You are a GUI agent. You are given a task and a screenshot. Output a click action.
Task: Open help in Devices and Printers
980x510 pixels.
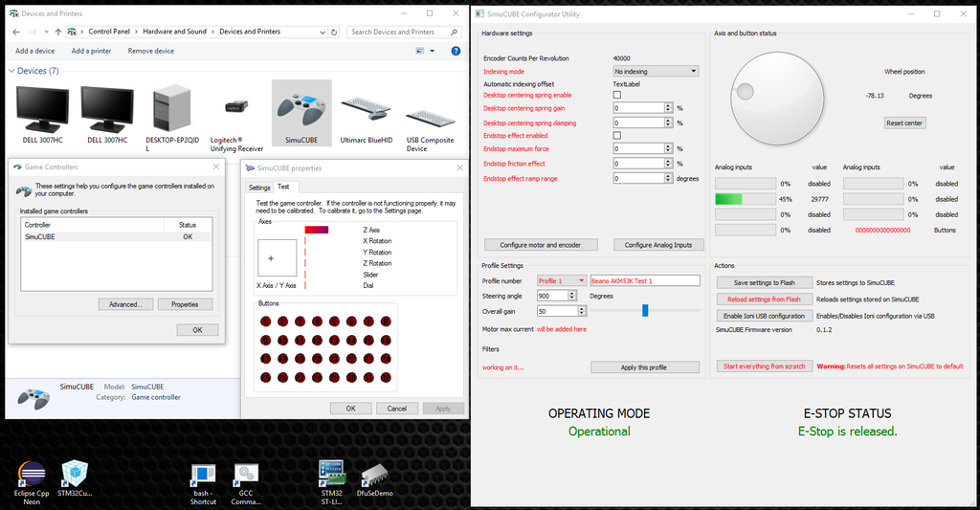click(456, 52)
